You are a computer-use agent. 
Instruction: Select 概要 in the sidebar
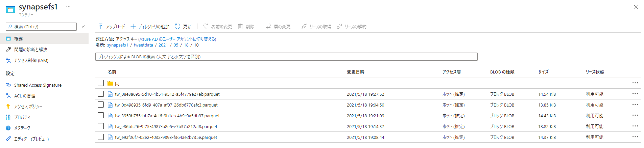[44, 39]
